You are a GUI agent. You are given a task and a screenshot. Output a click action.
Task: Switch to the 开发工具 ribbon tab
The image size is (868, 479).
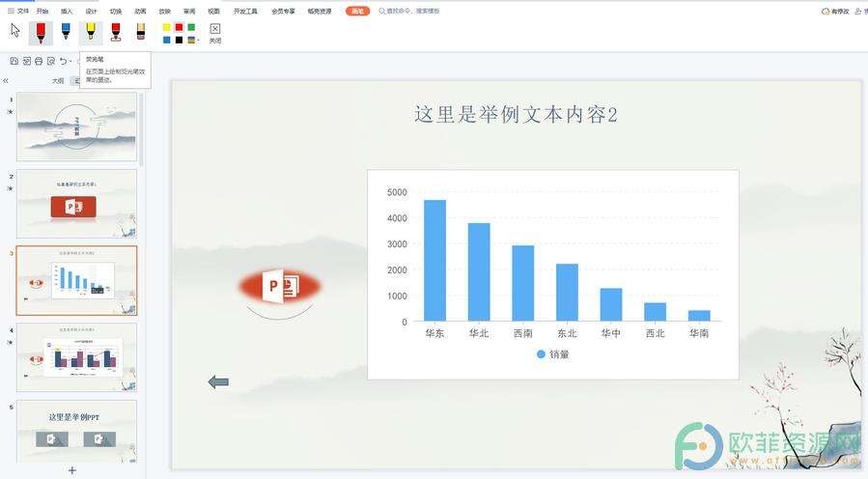(245, 11)
